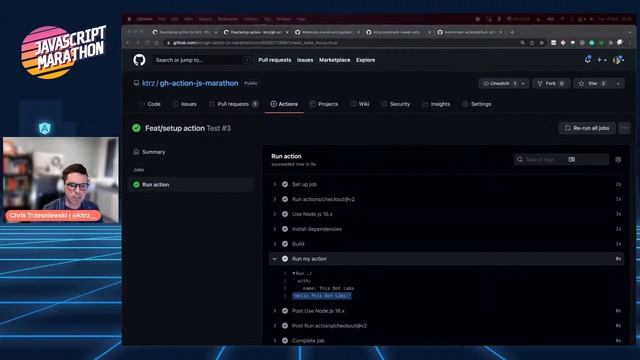Click the magnifier icon in Search logs
This screenshot has height=360, width=640.
coord(520,159)
